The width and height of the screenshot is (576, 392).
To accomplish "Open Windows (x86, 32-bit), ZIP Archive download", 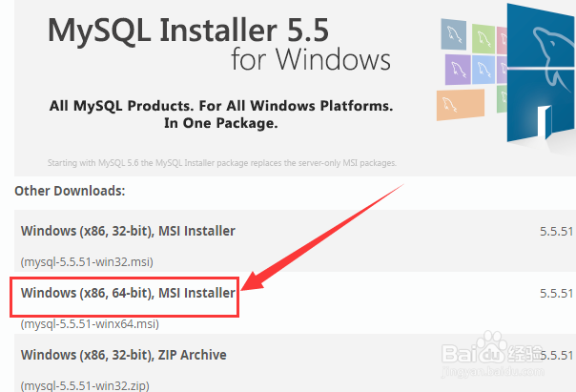I will tap(123, 355).
